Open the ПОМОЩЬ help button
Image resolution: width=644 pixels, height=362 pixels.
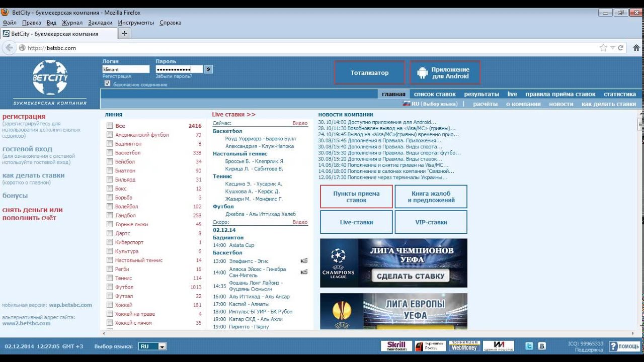pos(624,346)
